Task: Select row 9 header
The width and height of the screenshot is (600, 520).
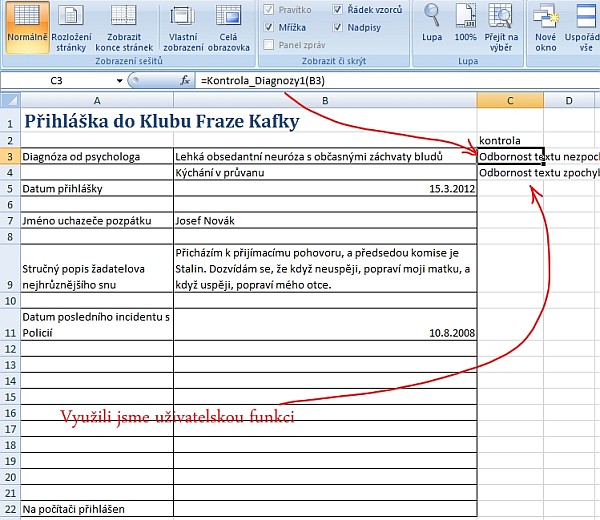Action: (10, 269)
